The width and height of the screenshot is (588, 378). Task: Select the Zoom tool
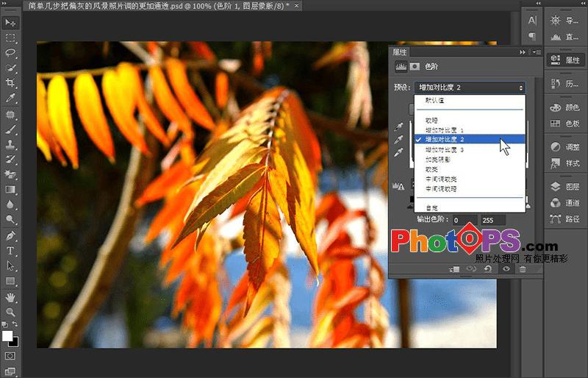[x=10, y=312]
